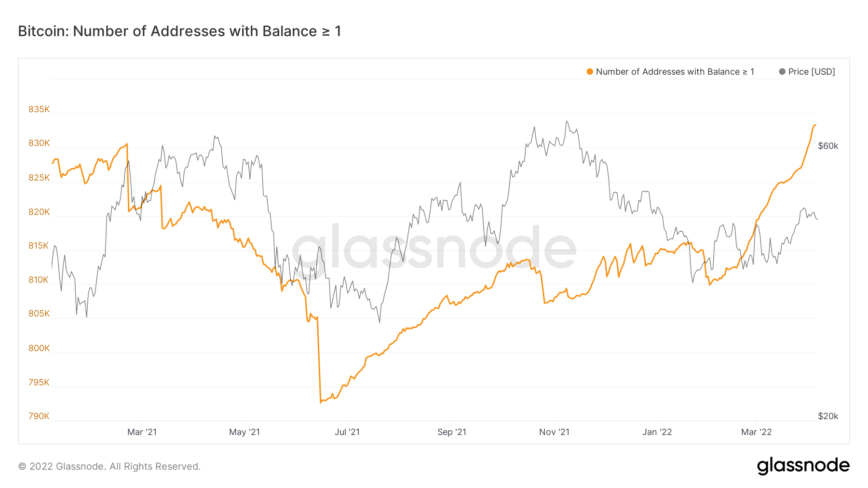Toggle the Number of Addresses legend label
868x488 pixels.
pyautogui.click(x=675, y=72)
